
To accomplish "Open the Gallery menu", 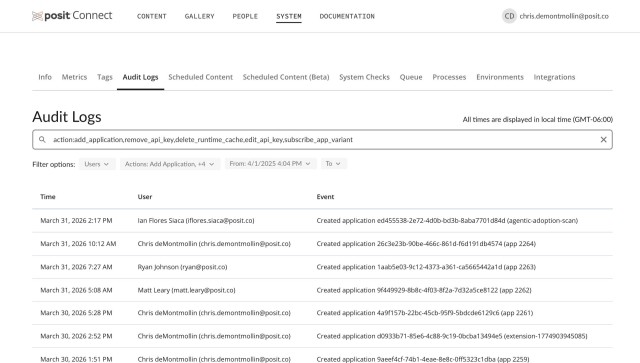I will tap(199, 16).
